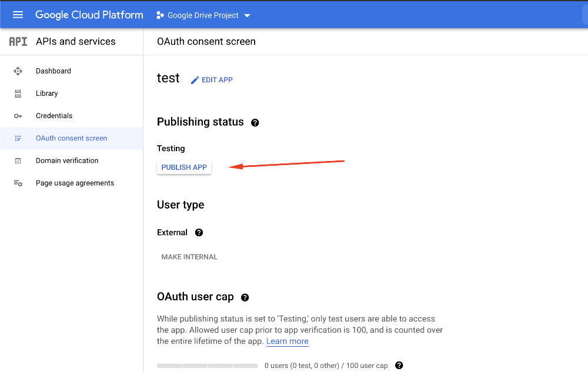Click the Library icon in sidebar
The image size is (588, 372).
coord(18,93)
